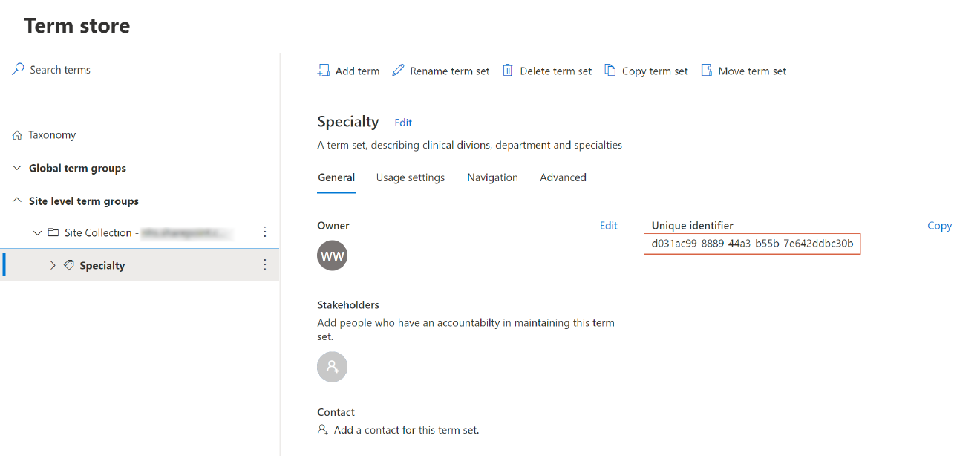The height and width of the screenshot is (456, 980).
Task: Switch to the Usage settings tab
Action: 411,177
